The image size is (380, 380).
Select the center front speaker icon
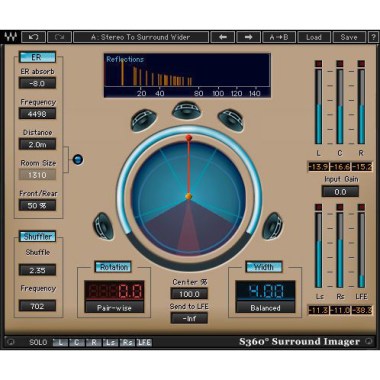tap(187, 111)
